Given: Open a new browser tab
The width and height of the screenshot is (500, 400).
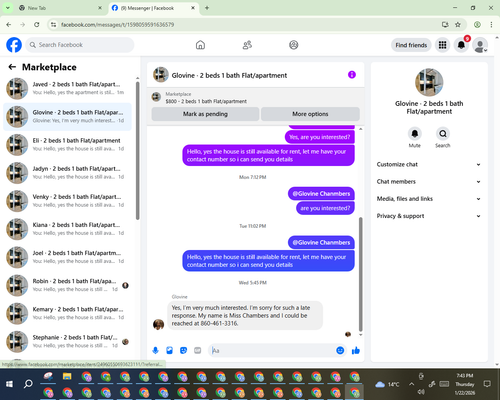Looking at the screenshot, I should click(207, 8).
